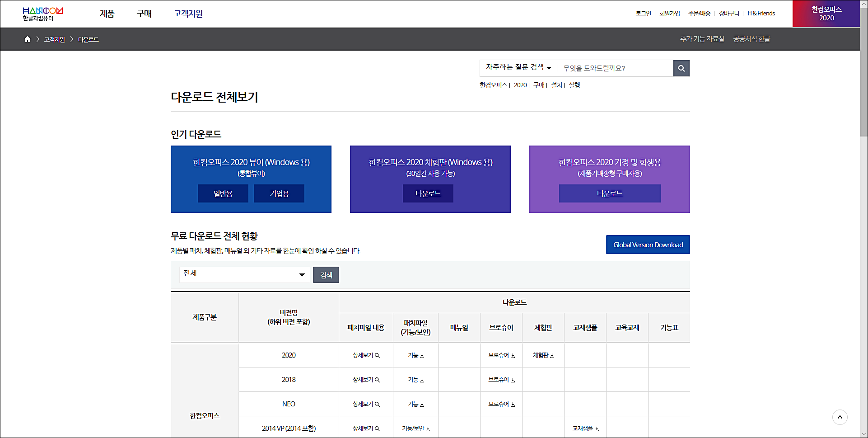868x438 pixels.
Task: Click 다운로드 under 가정 및 학생용
Action: coord(610,193)
